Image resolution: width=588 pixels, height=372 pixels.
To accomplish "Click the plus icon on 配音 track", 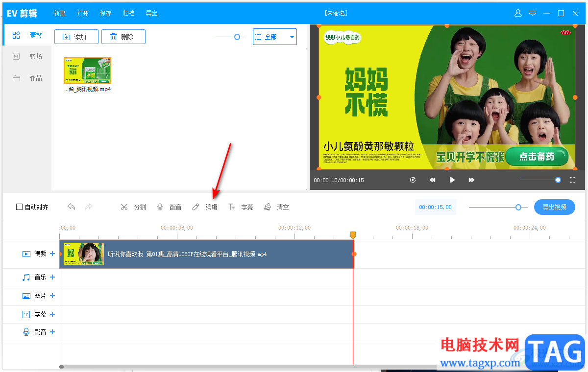I will point(52,332).
